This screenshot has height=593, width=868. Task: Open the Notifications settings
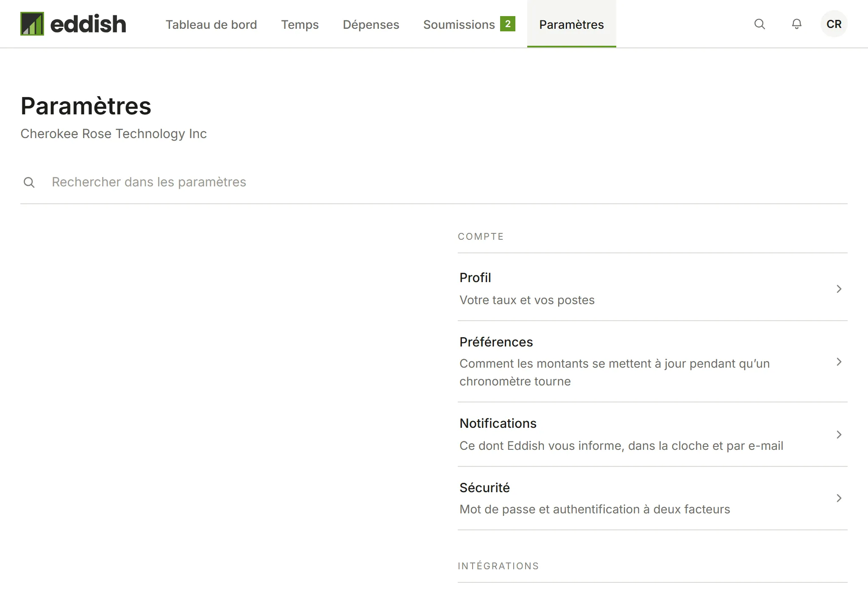pos(653,434)
